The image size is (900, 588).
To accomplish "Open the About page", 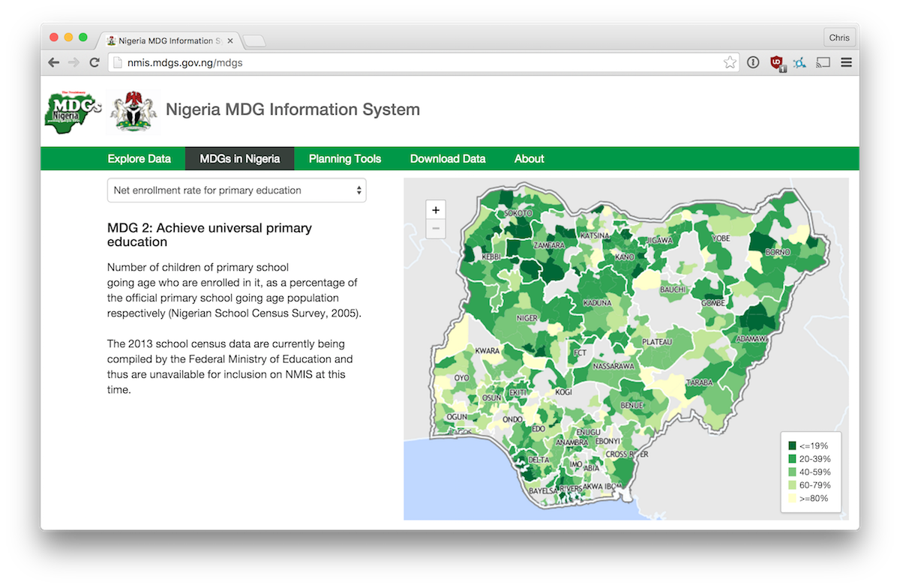I will pyautogui.click(x=529, y=159).
